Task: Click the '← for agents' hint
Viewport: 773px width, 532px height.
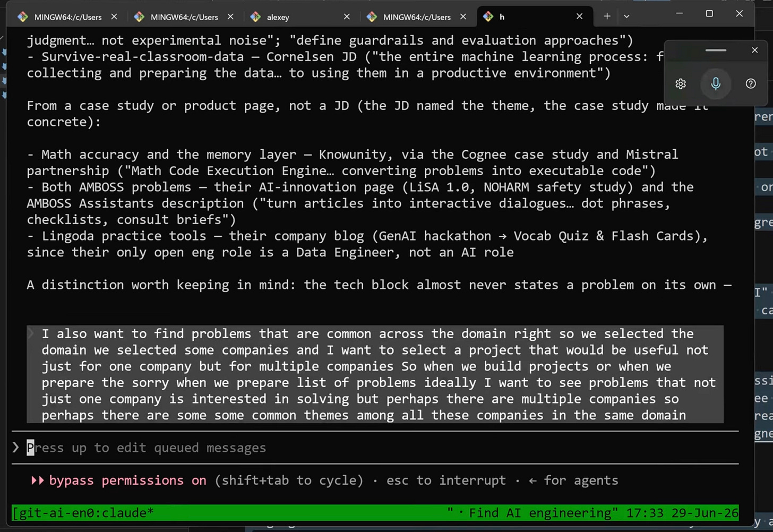Action: tap(573, 480)
